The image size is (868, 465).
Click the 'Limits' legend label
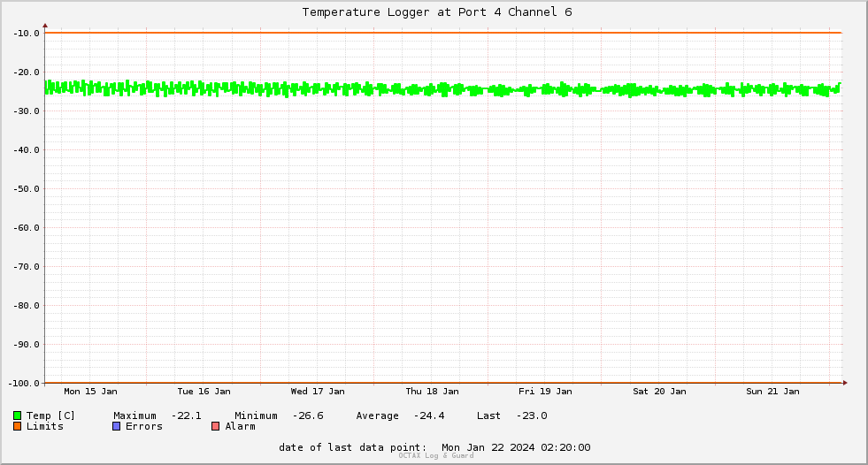pyautogui.click(x=45, y=426)
